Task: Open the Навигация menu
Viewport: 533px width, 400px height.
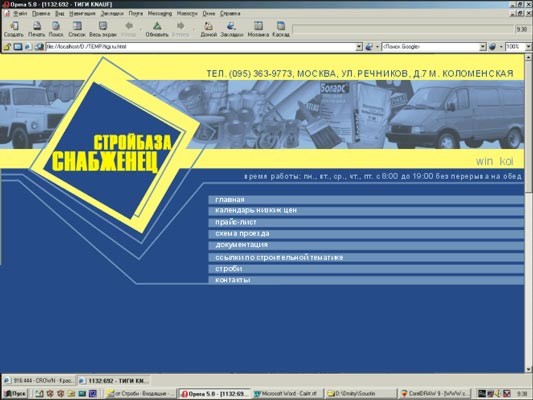Action: 82,14
